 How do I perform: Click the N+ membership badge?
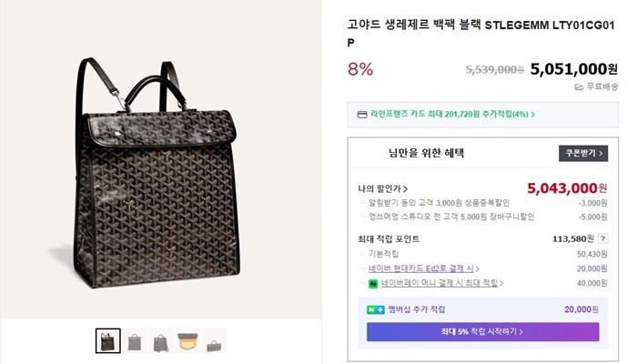[376, 309]
